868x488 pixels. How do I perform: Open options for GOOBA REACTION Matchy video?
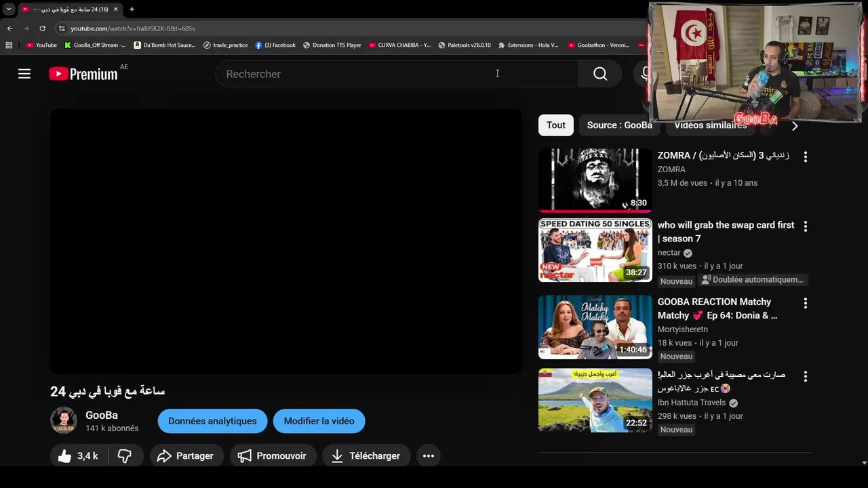(x=805, y=303)
